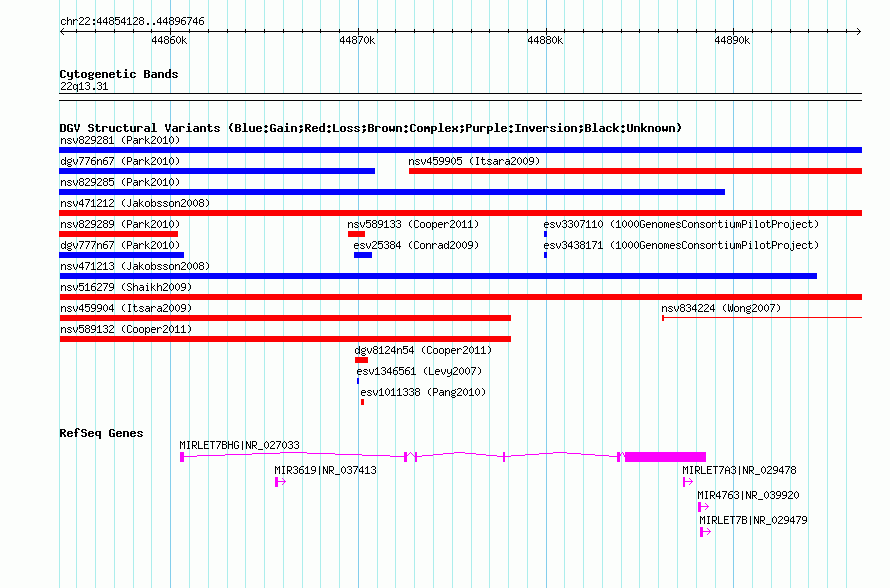Viewport: 890px width, 588px height.
Task: Select the 44870k ruler label
Action: coord(357,40)
